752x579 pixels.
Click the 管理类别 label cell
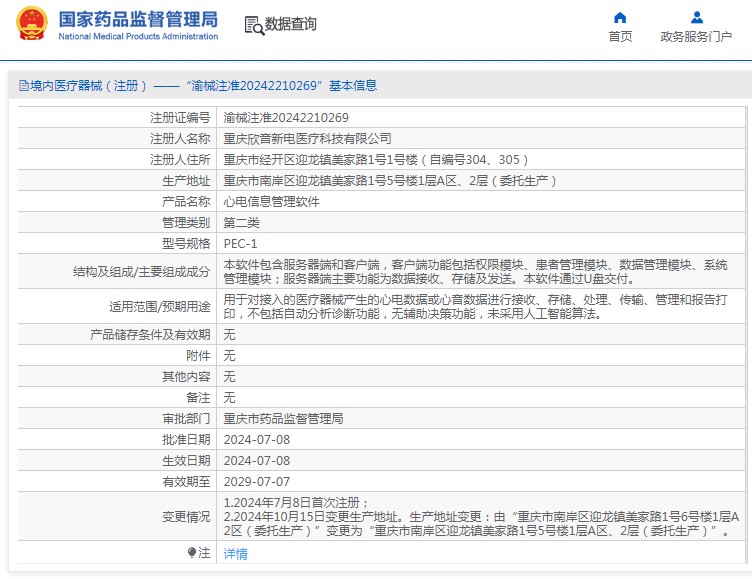click(x=117, y=223)
